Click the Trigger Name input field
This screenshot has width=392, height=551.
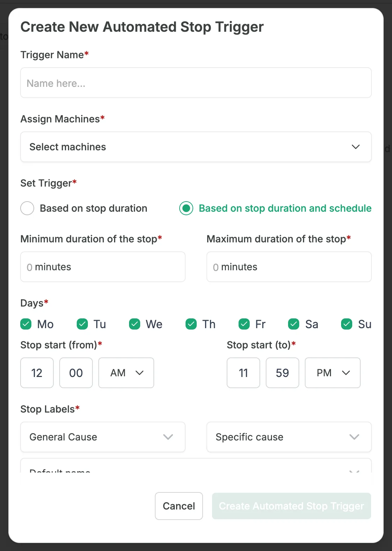(196, 83)
